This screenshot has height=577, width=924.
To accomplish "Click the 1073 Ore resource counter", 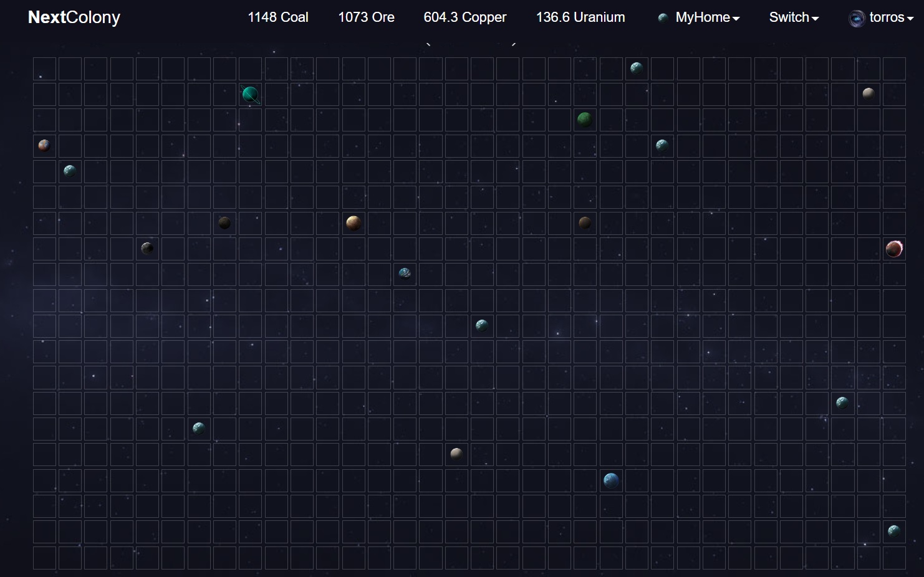I will coord(366,17).
